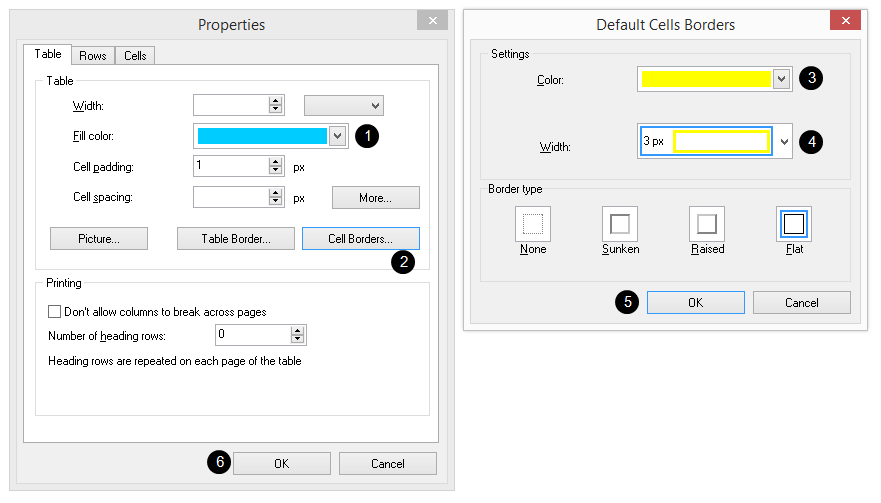Switch to the Cells tab
881x503 pixels.
135,56
